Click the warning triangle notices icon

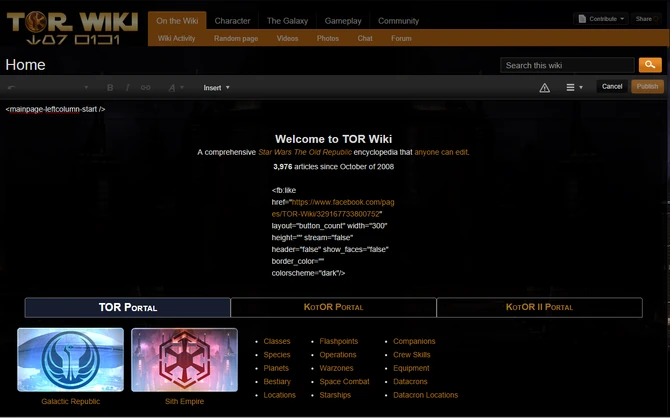point(545,87)
